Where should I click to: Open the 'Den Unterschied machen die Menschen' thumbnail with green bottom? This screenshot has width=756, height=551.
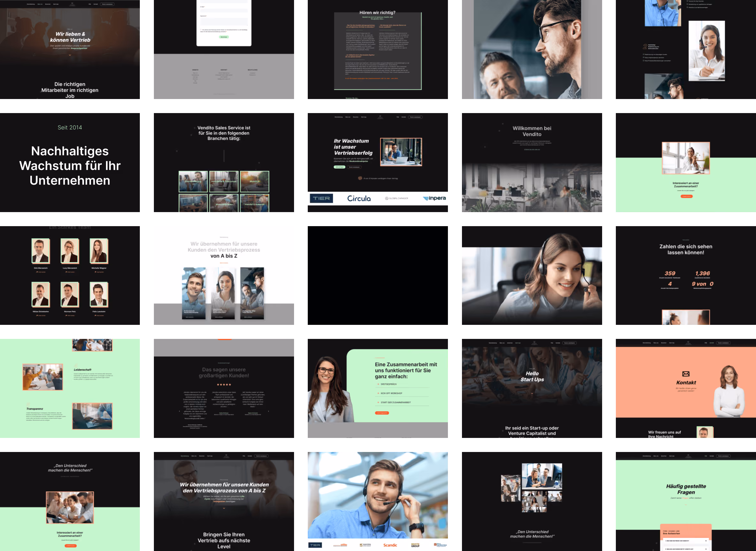[x=70, y=501]
